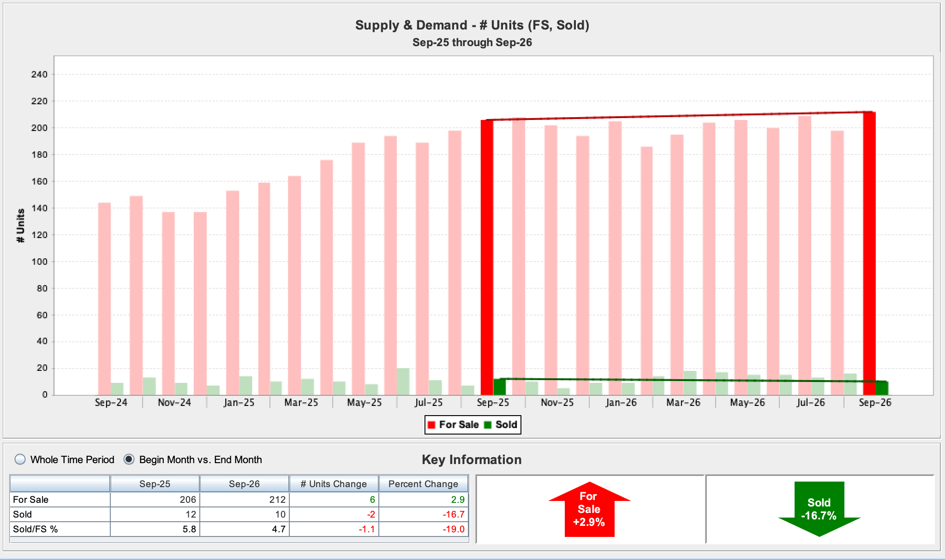Click the chart title Supply & Demand

coord(472,25)
